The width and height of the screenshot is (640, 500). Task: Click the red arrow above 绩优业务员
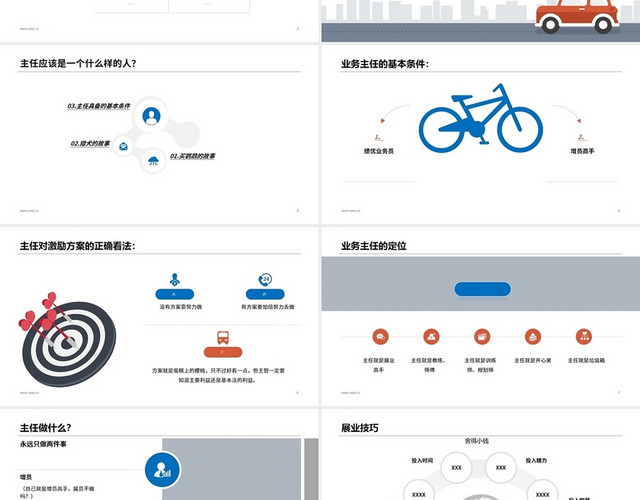[x=382, y=120]
